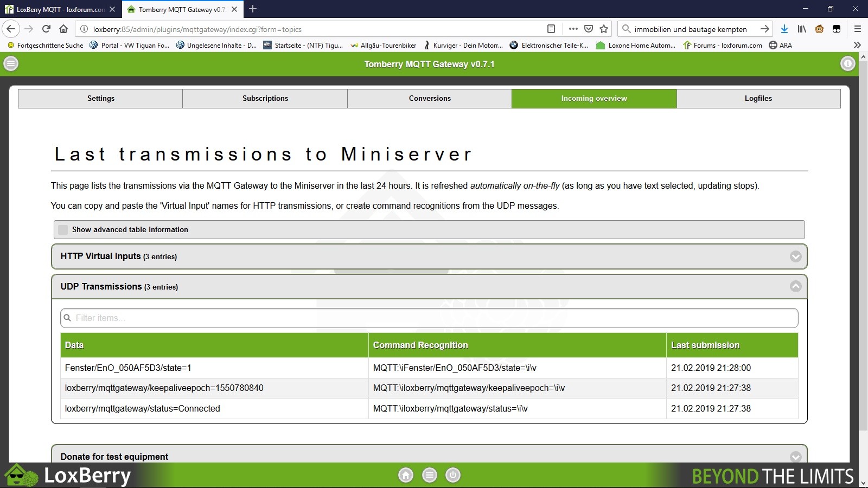Select keepaliveepoch=1550780840 data cell
Viewport: 868px width, 488px height.
point(214,388)
